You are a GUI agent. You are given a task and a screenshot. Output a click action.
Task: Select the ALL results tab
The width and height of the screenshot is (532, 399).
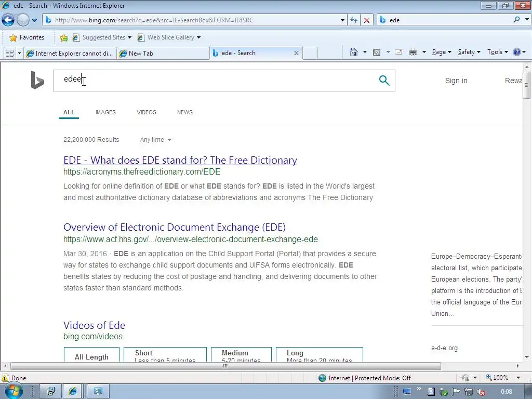click(x=69, y=112)
